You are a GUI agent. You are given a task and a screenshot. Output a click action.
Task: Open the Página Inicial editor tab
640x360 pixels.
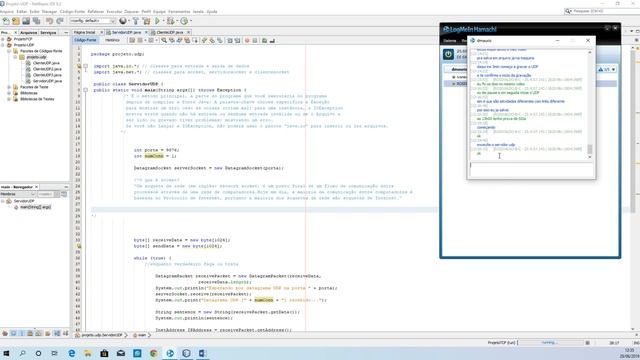click(85, 32)
